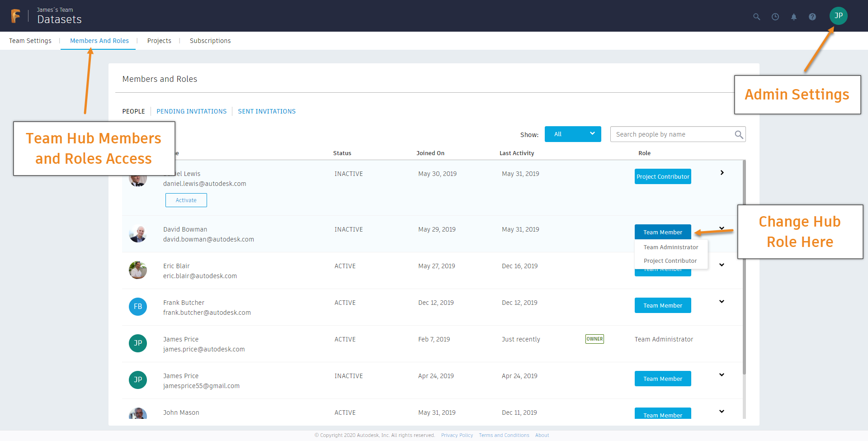Open the help question mark icon

click(x=812, y=17)
